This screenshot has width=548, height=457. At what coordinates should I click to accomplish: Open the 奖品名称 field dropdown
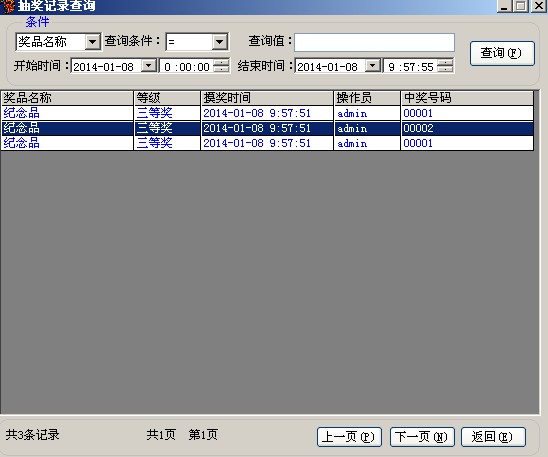click(x=92, y=42)
